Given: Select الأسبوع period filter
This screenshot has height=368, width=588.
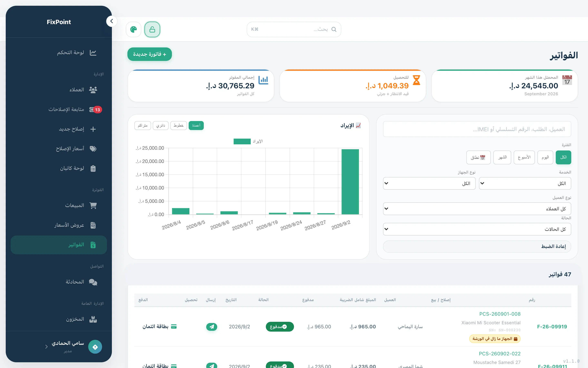Looking at the screenshot, I should [x=524, y=157].
